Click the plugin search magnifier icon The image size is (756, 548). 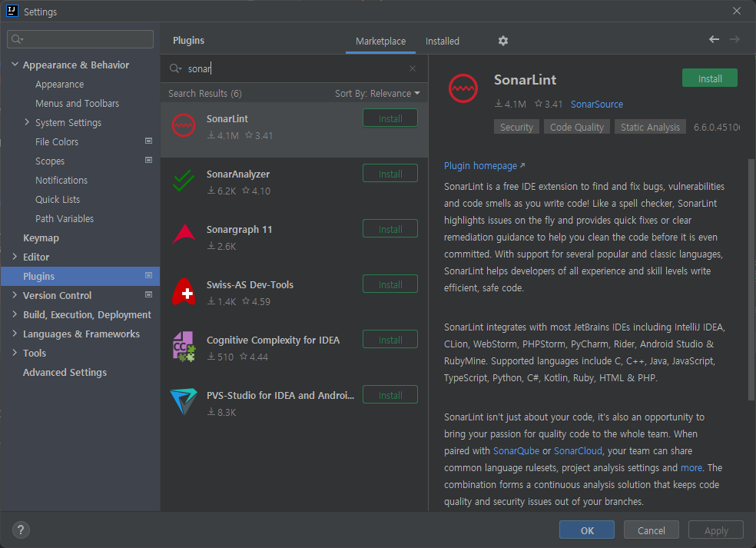point(175,68)
